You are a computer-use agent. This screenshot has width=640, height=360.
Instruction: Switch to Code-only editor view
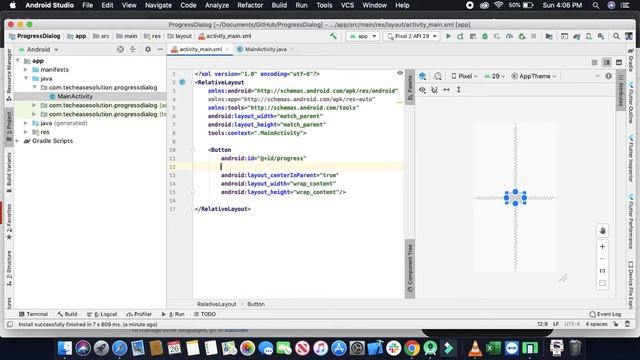(x=595, y=62)
